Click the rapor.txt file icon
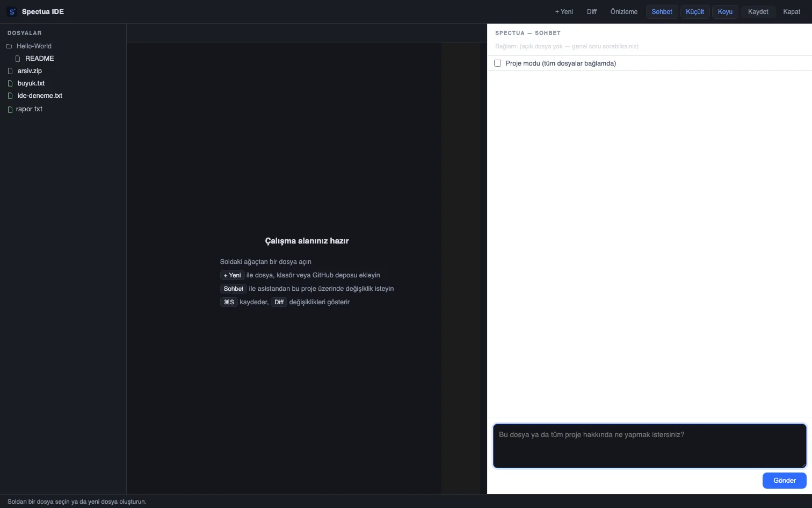The width and height of the screenshot is (812, 508). coord(10,109)
